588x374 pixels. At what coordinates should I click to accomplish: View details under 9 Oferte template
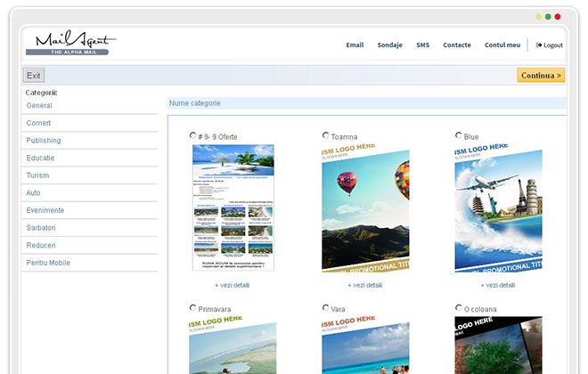click(x=233, y=285)
